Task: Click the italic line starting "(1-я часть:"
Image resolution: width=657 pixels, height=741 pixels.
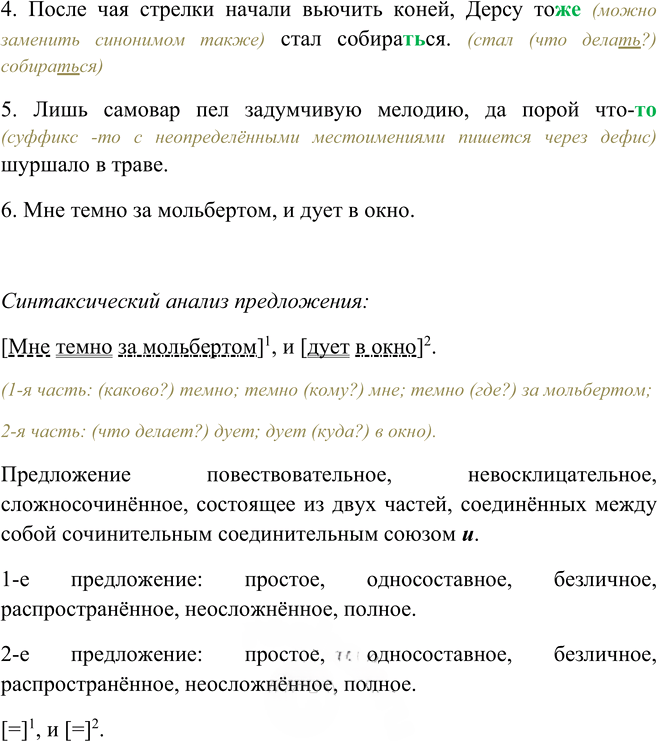Action: click(x=326, y=390)
